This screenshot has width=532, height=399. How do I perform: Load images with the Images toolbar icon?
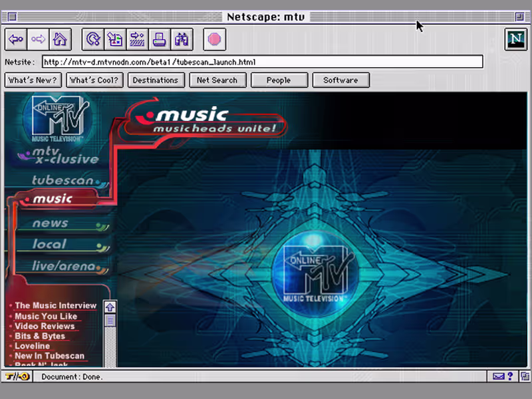pyautogui.click(x=115, y=39)
